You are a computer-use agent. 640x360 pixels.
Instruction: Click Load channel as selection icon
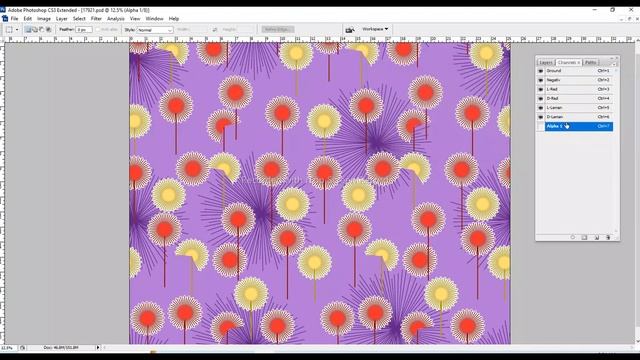pos(573,237)
